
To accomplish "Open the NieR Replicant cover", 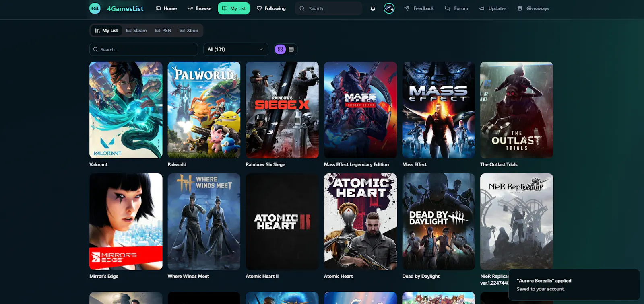I will pos(517,222).
